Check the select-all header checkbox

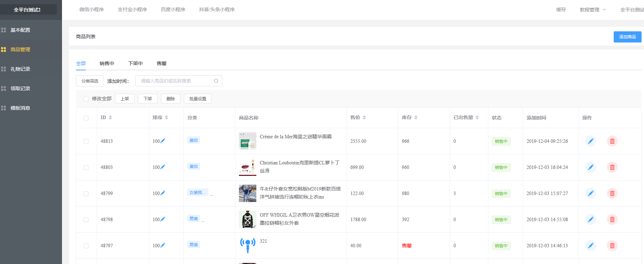pyautogui.click(x=86, y=118)
